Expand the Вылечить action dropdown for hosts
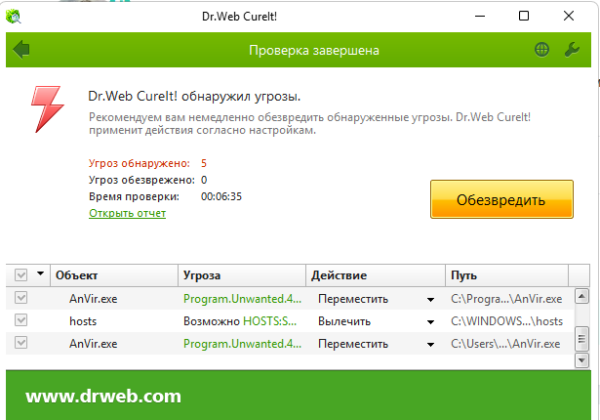Image resolution: width=600 pixels, height=420 pixels. [x=430, y=322]
